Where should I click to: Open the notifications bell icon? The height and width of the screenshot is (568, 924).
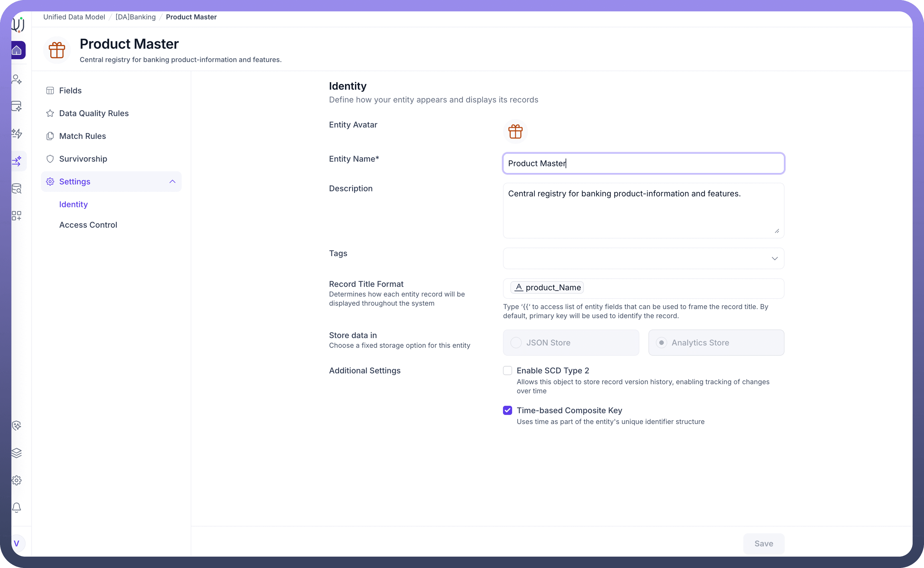pyautogui.click(x=17, y=507)
